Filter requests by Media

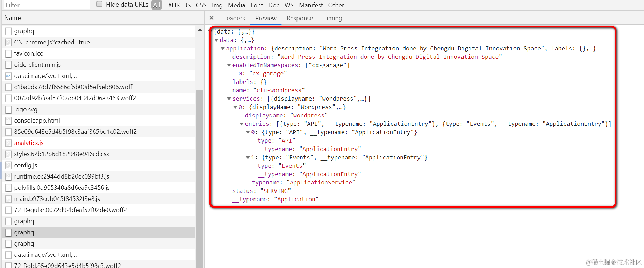click(x=237, y=5)
